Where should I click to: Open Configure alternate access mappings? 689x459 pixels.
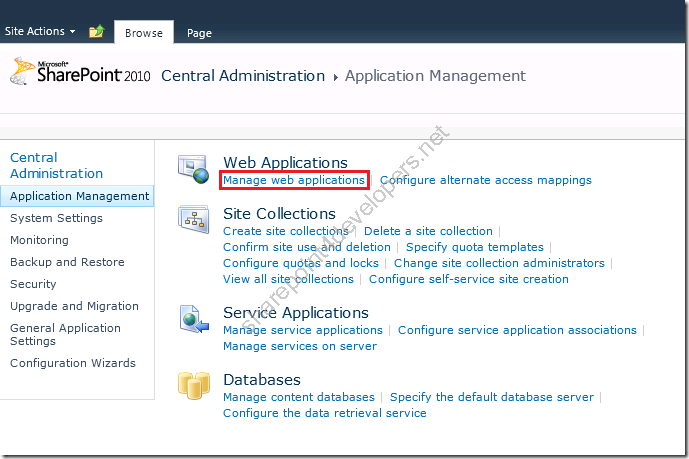tap(486, 180)
